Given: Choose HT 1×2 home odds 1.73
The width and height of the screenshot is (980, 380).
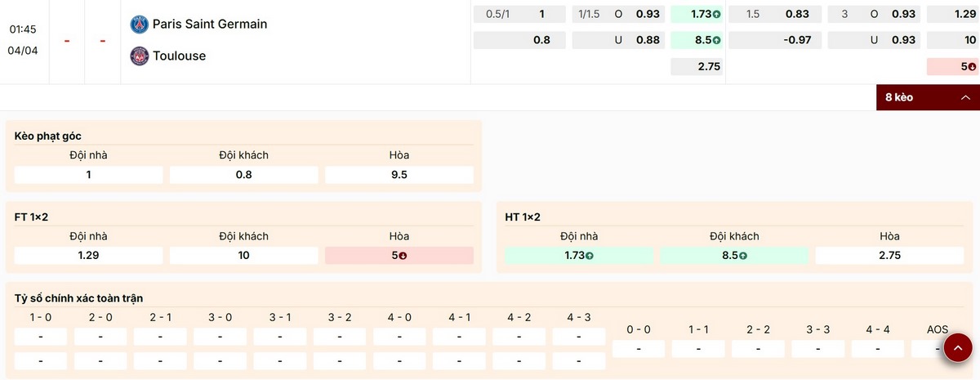Looking at the screenshot, I should [578, 255].
